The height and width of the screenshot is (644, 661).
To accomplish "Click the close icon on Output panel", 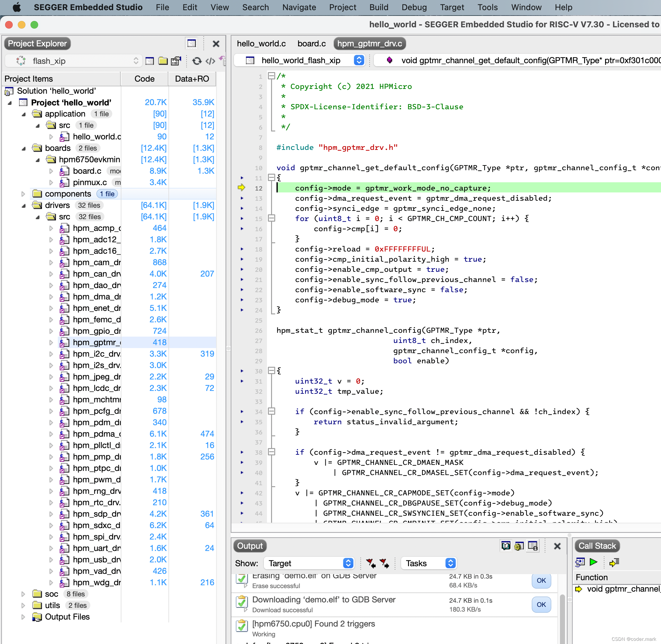I will click(x=557, y=546).
